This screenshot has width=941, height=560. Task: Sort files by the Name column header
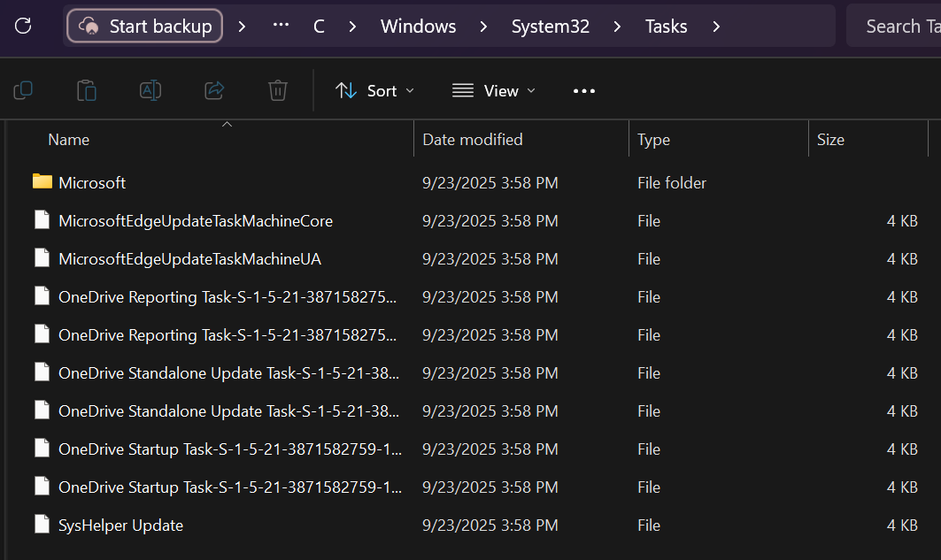coord(68,139)
